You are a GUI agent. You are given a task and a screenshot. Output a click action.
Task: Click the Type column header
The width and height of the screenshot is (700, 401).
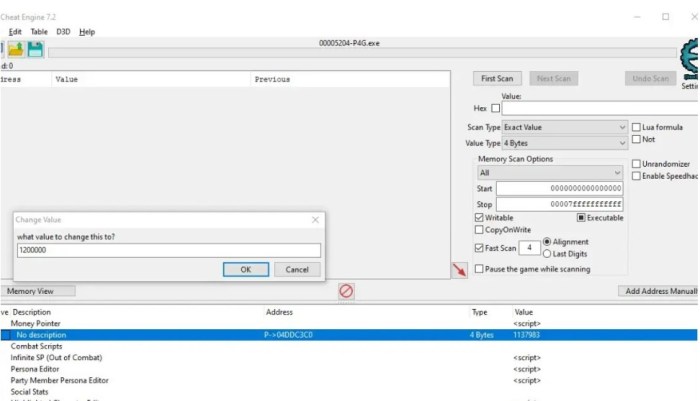pos(479,312)
